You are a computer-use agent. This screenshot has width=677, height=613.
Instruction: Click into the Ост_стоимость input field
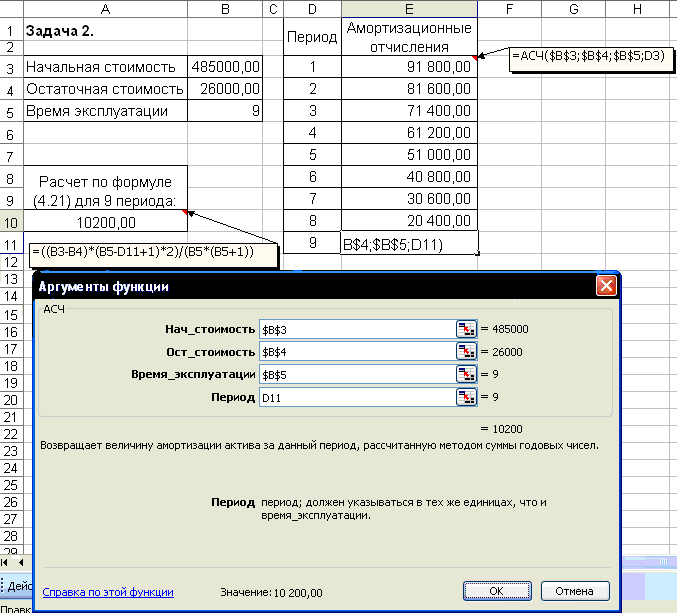point(357,352)
